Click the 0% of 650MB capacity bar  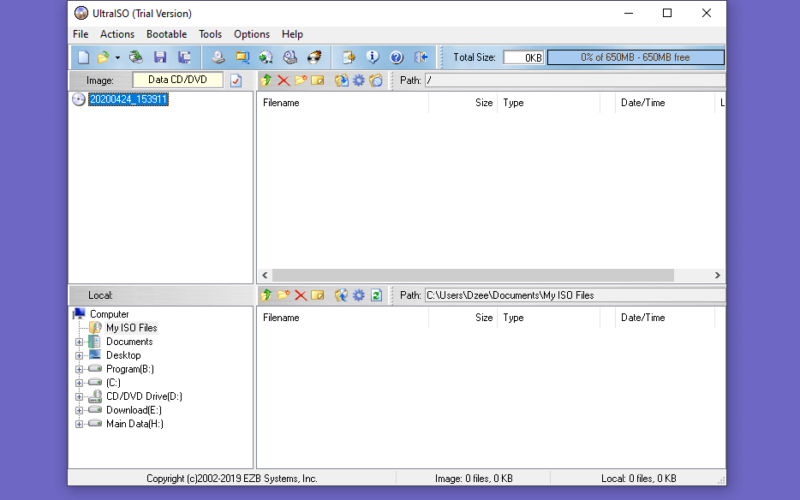[636, 57]
